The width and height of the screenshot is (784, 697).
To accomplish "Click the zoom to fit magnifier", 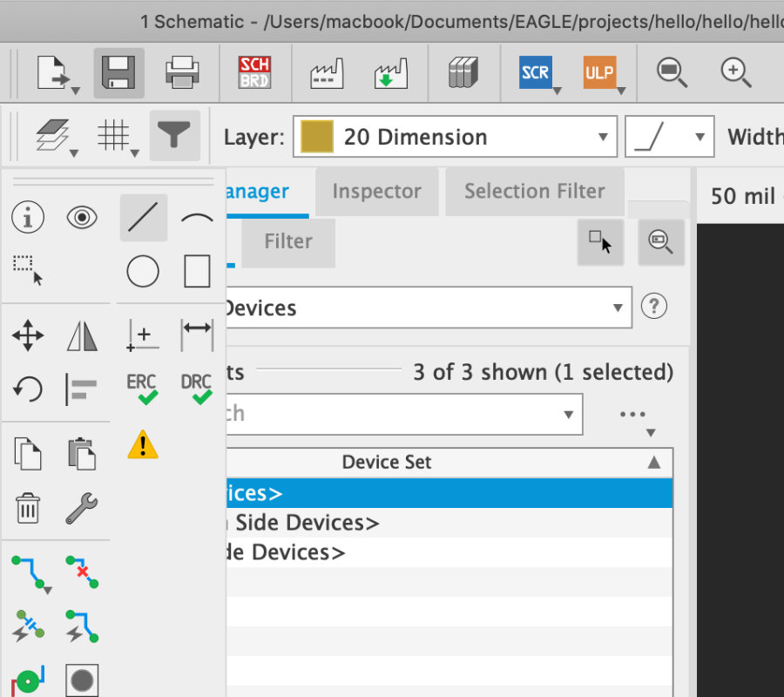I will [672, 73].
